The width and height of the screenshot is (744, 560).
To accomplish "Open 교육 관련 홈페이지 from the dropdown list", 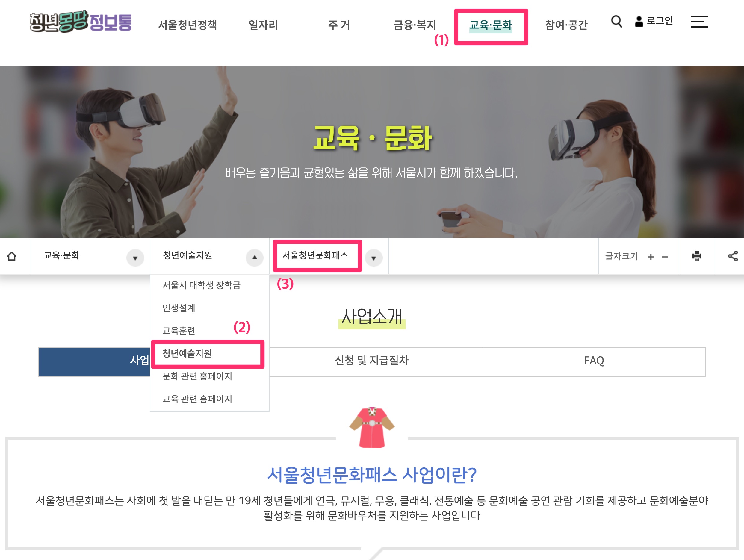I will (x=197, y=399).
